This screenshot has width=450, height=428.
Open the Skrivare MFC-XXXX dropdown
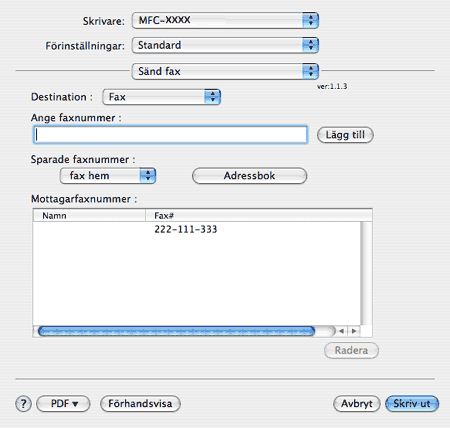(x=225, y=20)
